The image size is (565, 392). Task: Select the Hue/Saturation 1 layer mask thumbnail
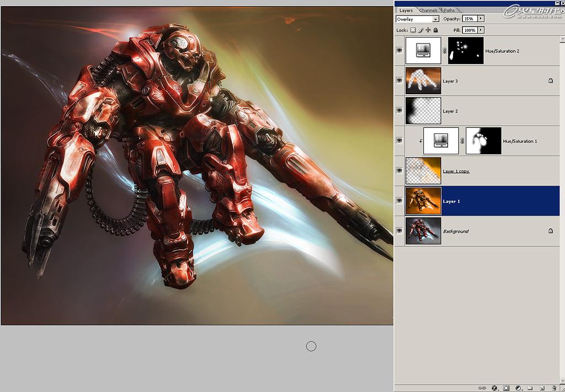pyautogui.click(x=483, y=141)
